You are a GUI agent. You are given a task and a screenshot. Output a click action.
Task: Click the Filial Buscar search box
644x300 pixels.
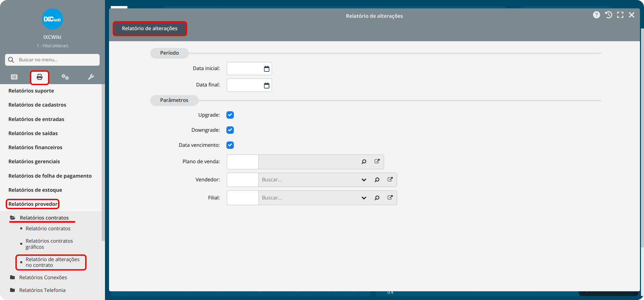coord(309,198)
